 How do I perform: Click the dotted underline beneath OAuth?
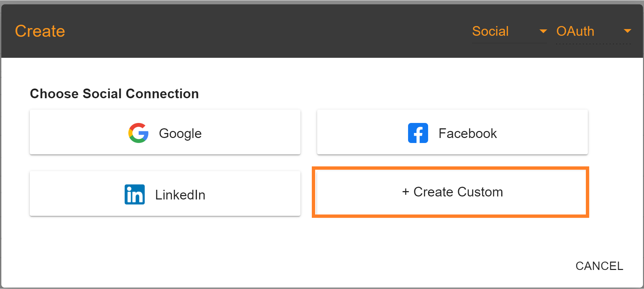pyautogui.click(x=594, y=44)
